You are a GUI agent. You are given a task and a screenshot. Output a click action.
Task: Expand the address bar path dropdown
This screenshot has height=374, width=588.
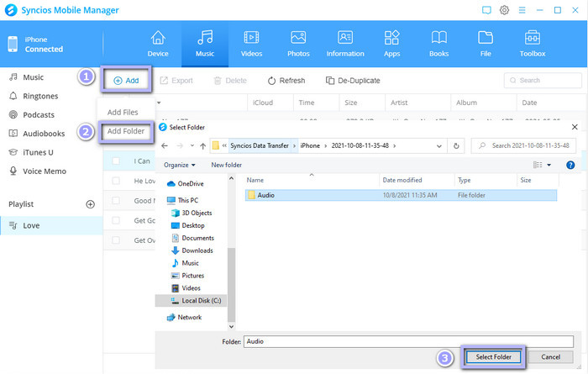[439, 146]
